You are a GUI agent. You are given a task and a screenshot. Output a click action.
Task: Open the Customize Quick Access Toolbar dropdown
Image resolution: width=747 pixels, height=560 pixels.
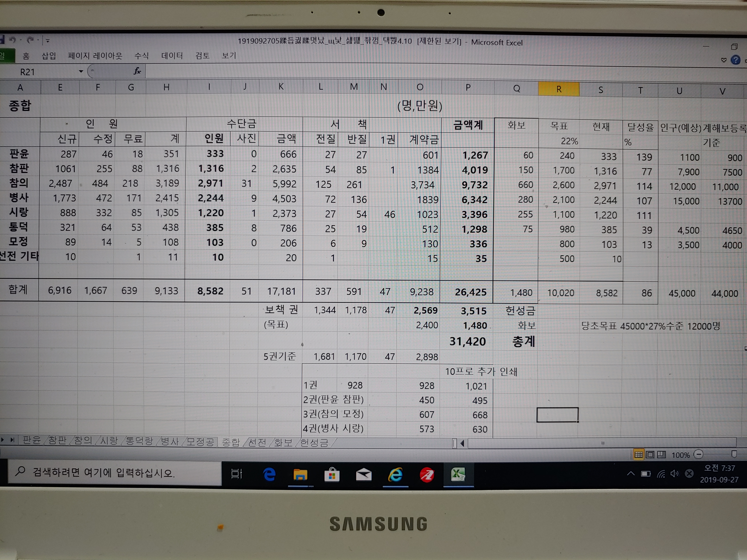48,41
